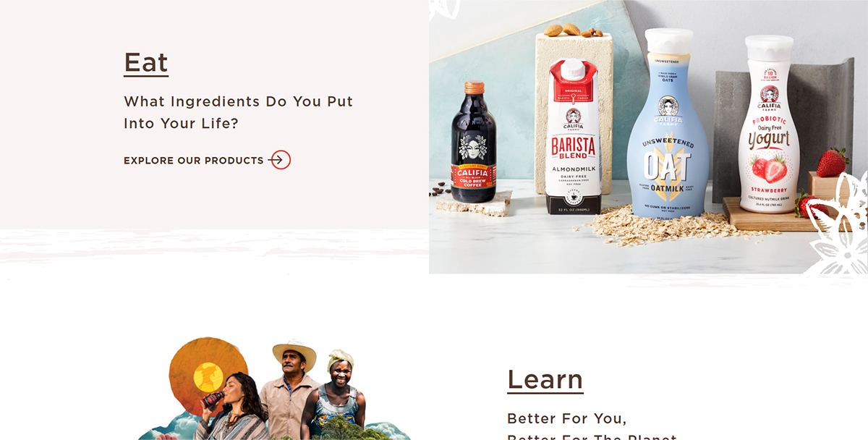
Task: Open the Explore Our Products link
Action: pos(207,160)
